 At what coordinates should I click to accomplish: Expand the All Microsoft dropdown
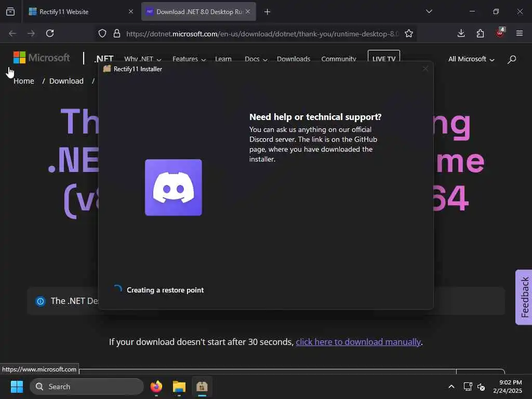[471, 59]
